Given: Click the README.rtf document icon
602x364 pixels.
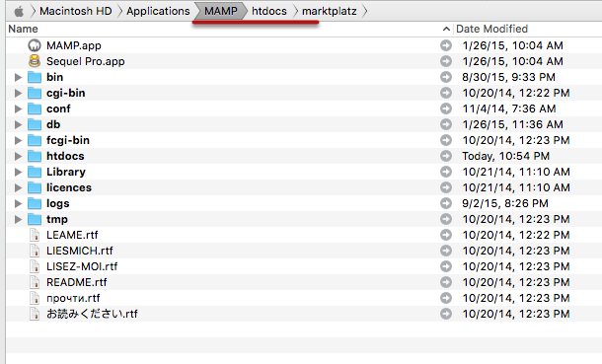Looking at the screenshot, I should [35, 282].
